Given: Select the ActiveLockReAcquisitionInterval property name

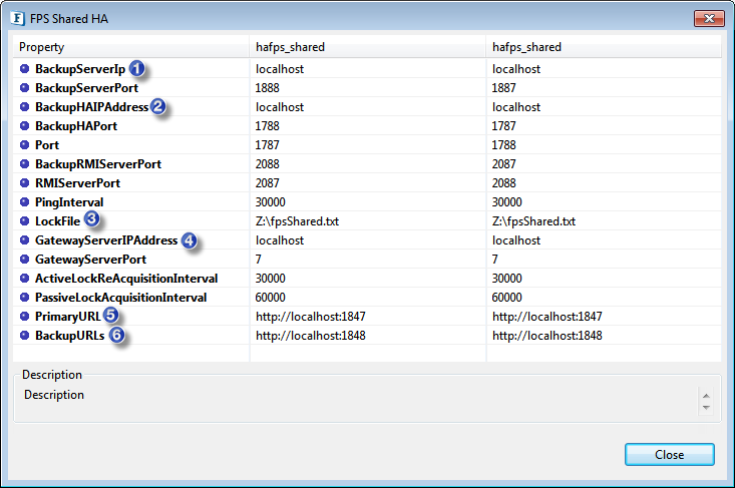Looking at the screenshot, I should (127, 278).
